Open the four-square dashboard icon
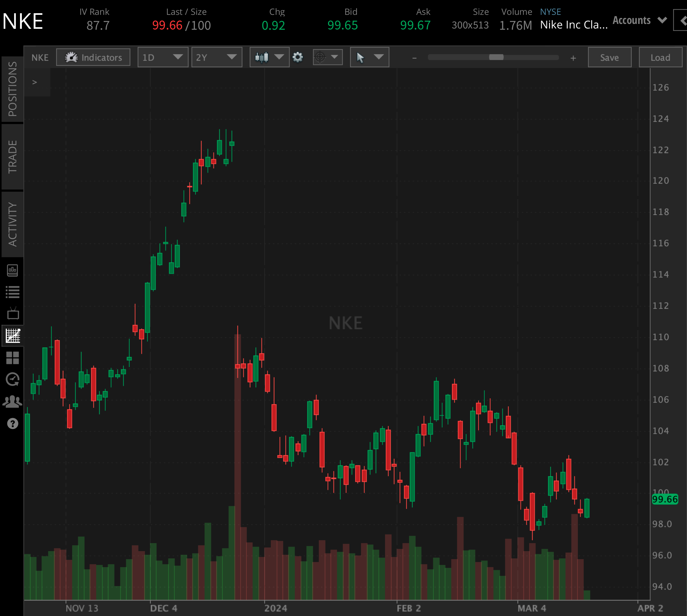This screenshot has height=616, width=687. [x=13, y=358]
